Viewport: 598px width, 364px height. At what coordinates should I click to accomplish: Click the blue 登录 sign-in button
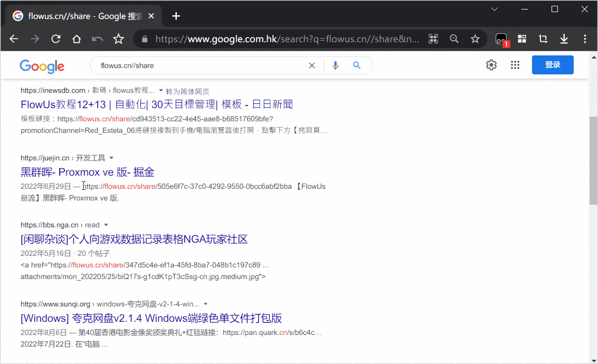tap(552, 65)
